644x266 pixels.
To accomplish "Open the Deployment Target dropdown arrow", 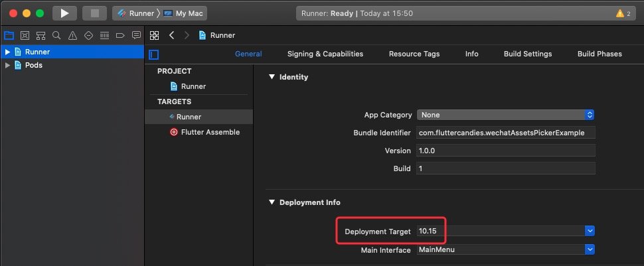I will [590, 231].
